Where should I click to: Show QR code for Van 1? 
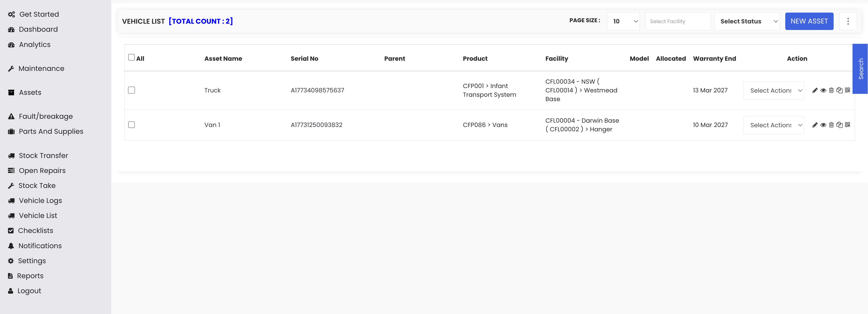(847, 125)
